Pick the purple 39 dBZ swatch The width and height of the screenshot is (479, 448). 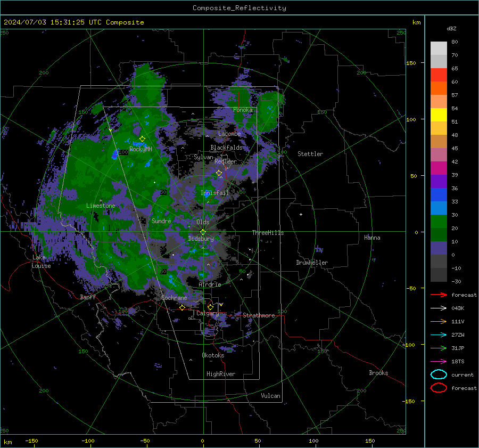(x=439, y=181)
